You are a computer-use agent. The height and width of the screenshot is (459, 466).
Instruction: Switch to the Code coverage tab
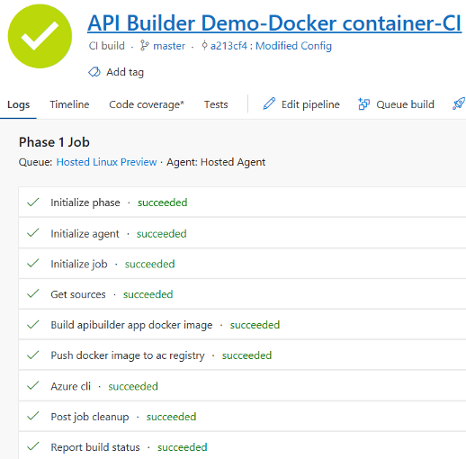point(146,105)
